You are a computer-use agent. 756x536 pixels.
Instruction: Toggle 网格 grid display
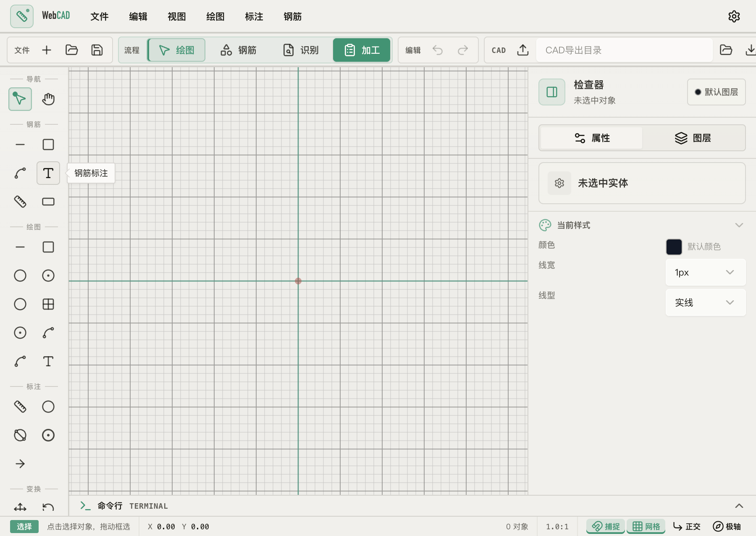646,526
